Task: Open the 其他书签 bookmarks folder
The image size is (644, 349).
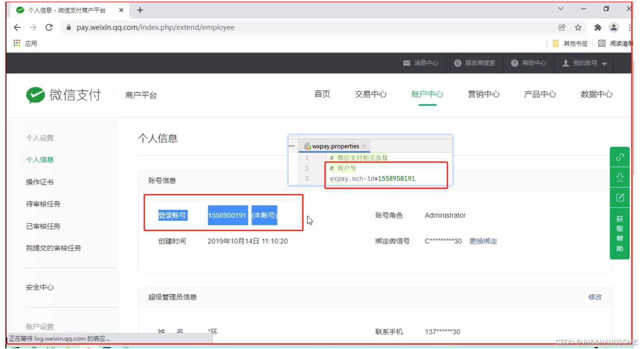Action: [570, 43]
